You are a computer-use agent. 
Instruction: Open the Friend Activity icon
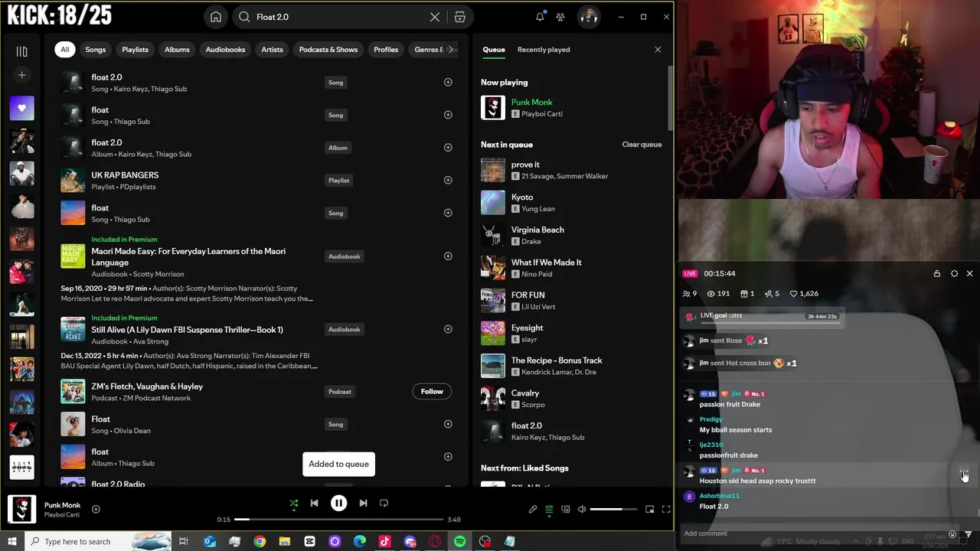click(560, 17)
